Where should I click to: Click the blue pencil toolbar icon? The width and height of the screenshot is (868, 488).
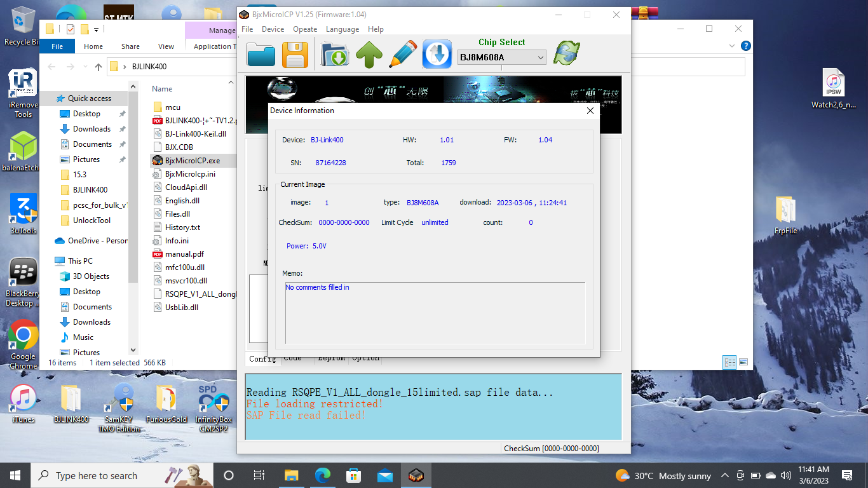(x=403, y=55)
